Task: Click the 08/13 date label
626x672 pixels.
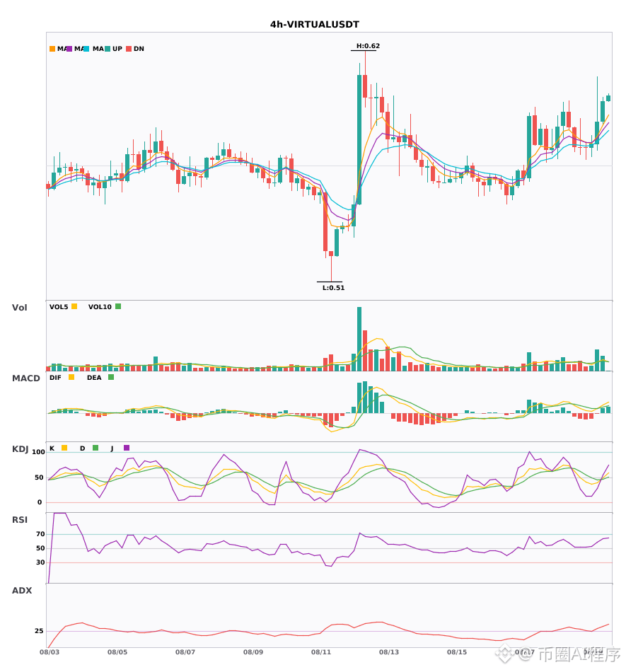Action: point(389,652)
